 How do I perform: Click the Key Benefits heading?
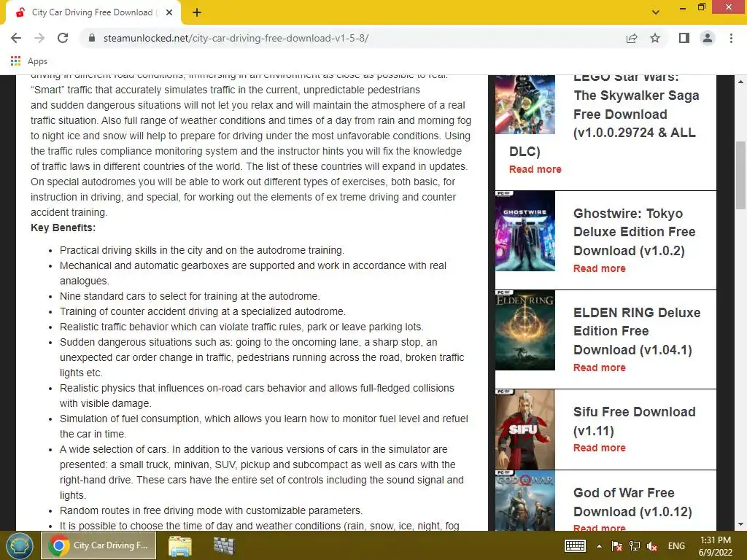tap(63, 227)
